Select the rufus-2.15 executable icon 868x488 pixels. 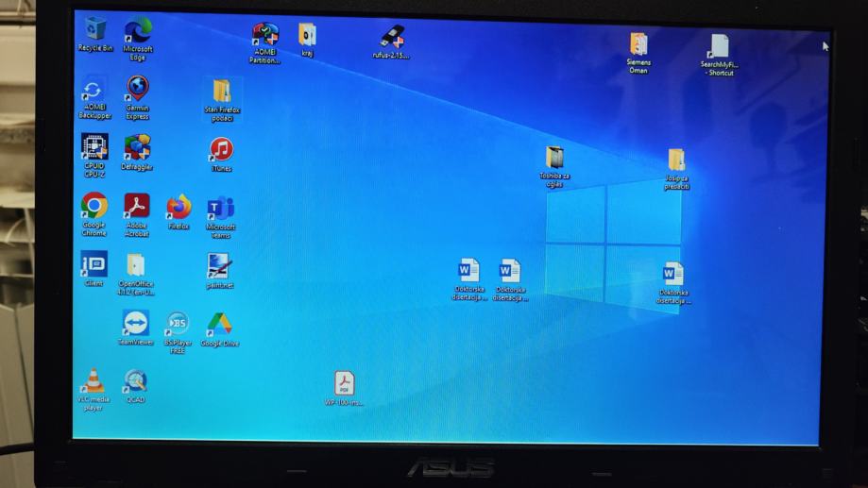[x=391, y=42]
